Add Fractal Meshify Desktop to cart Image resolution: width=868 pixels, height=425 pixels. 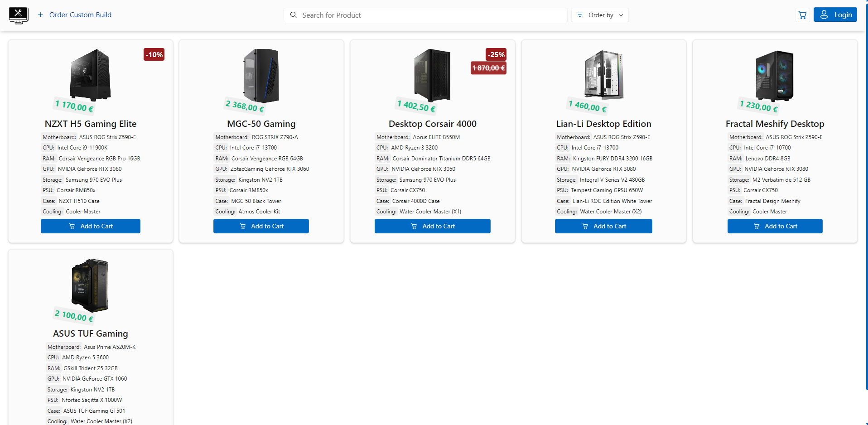coord(775,226)
